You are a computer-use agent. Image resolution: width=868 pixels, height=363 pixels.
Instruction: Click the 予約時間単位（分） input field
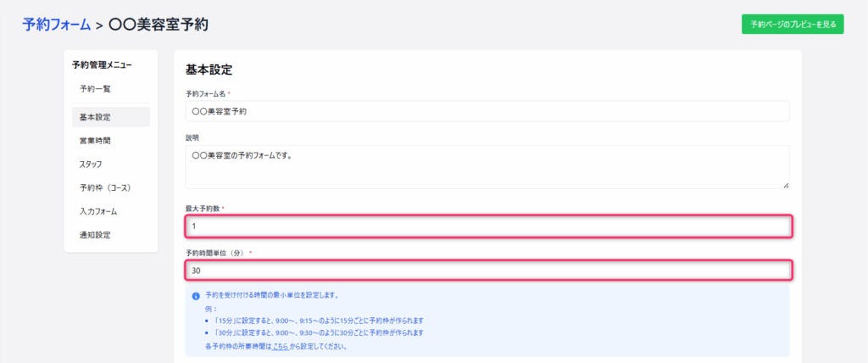488,271
